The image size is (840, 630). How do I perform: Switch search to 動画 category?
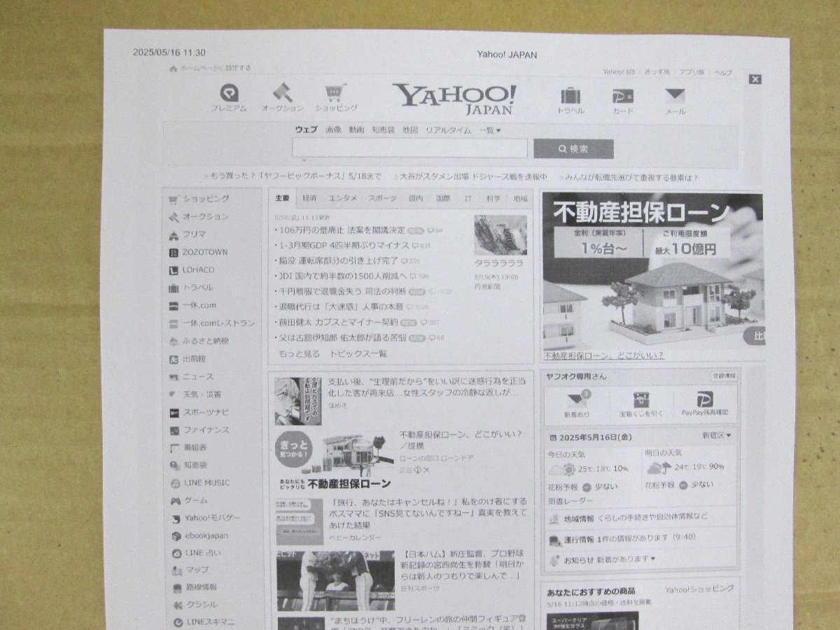356,129
